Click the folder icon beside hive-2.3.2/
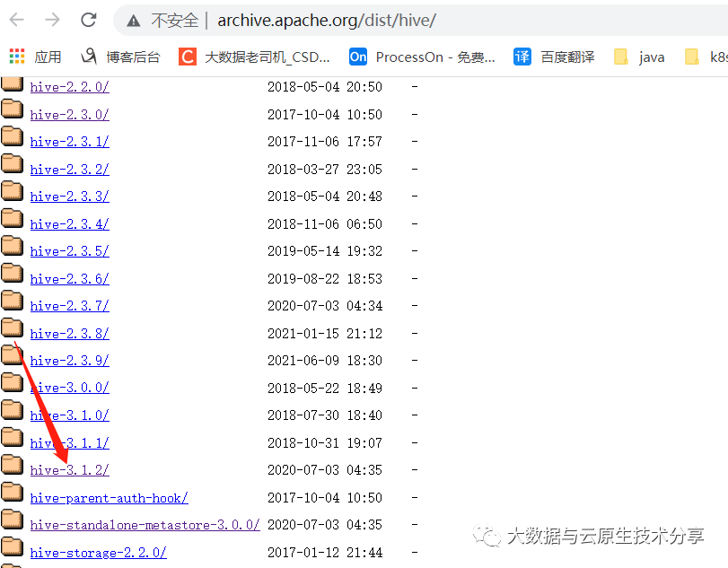728x568 pixels. tap(12, 164)
